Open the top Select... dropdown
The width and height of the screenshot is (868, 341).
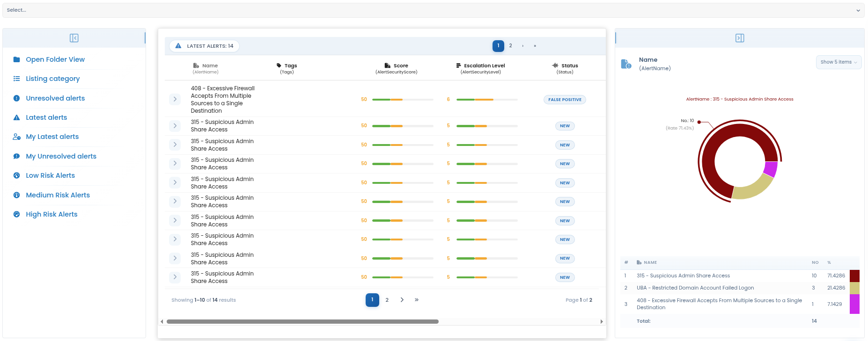pos(434,10)
